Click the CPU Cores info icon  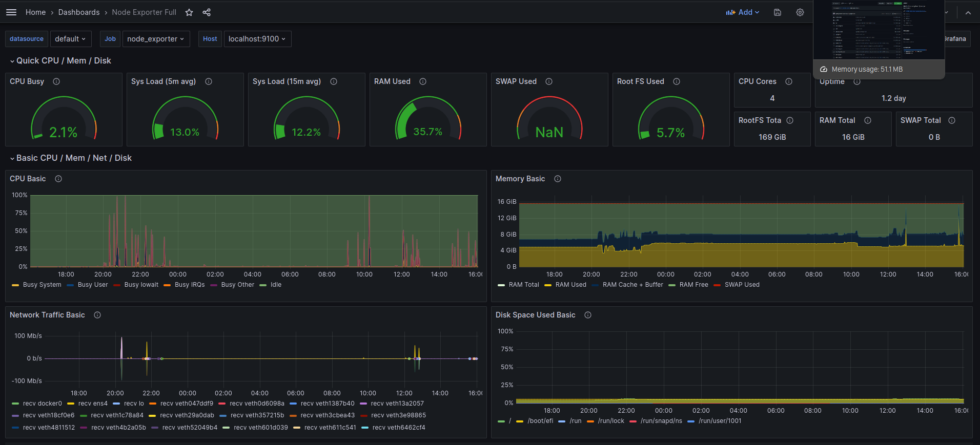789,81
